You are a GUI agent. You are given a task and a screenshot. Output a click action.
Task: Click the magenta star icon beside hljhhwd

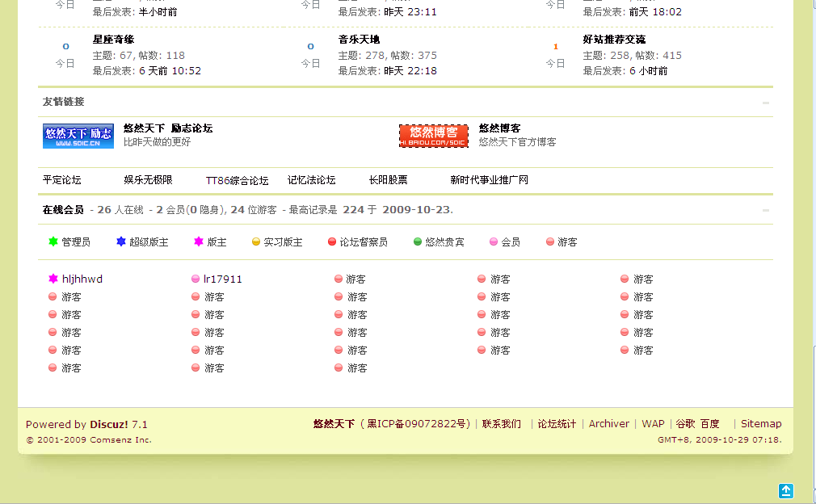53,279
